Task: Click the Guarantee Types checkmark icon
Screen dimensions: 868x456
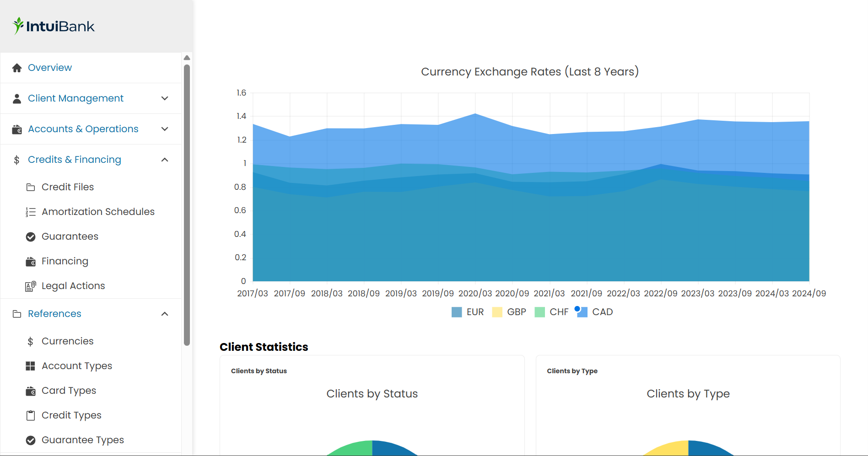Action: coord(31,440)
